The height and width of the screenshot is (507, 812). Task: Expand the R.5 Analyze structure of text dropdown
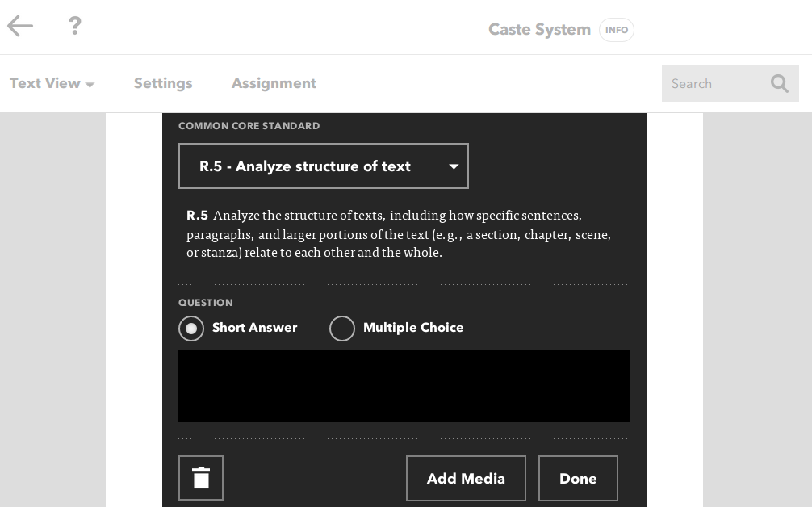pyautogui.click(x=323, y=166)
